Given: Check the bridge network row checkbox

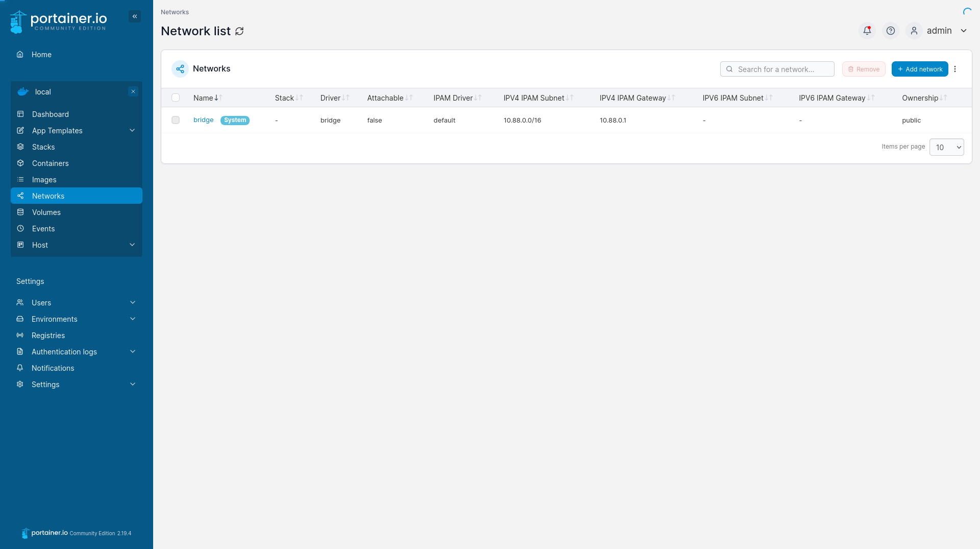Looking at the screenshot, I should click(176, 120).
